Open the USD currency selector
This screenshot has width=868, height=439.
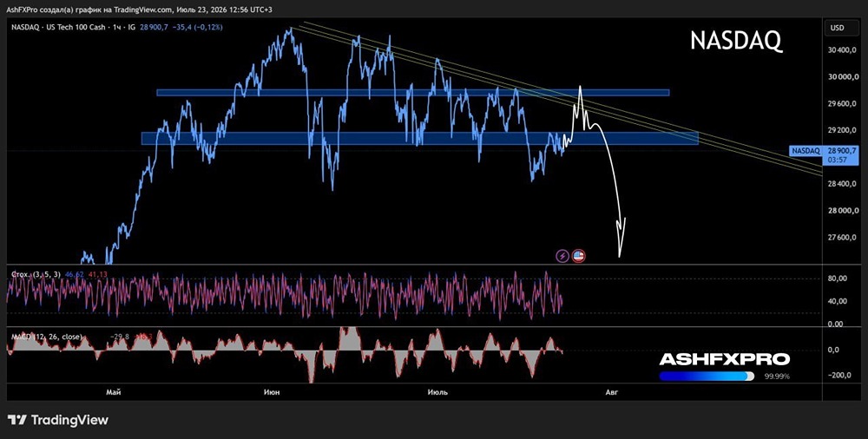point(837,28)
